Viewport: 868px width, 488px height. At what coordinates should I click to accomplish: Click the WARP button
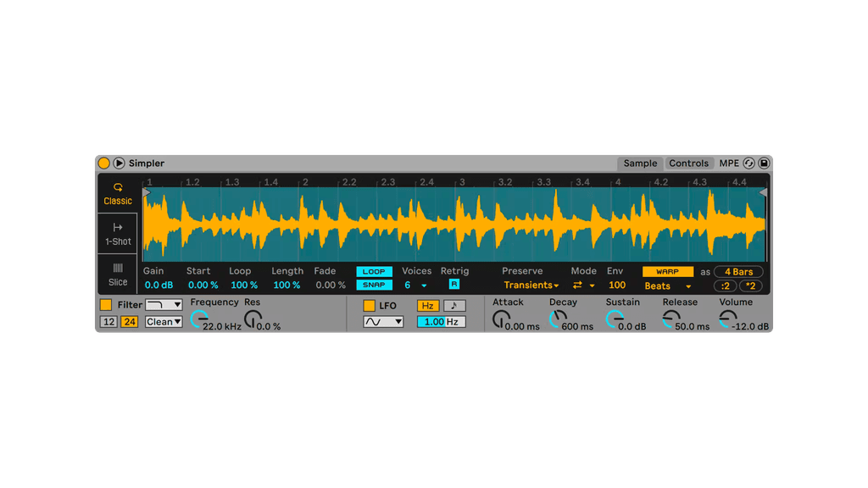(667, 272)
